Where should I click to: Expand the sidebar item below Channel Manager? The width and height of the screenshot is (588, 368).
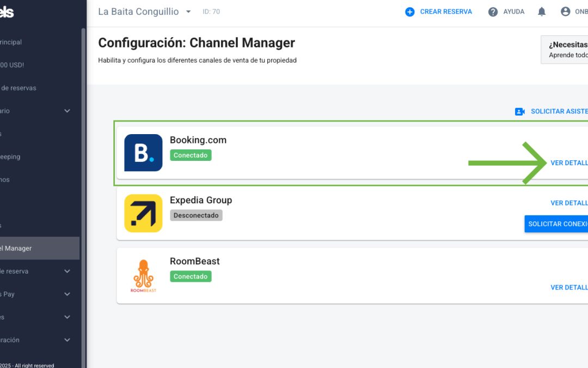(x=67, y=271)
